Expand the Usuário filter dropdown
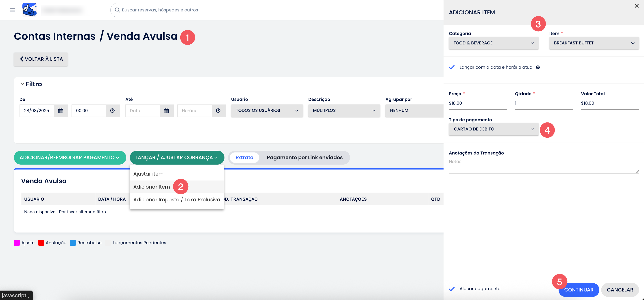This screenshot has height=300, width=644. 267,111
